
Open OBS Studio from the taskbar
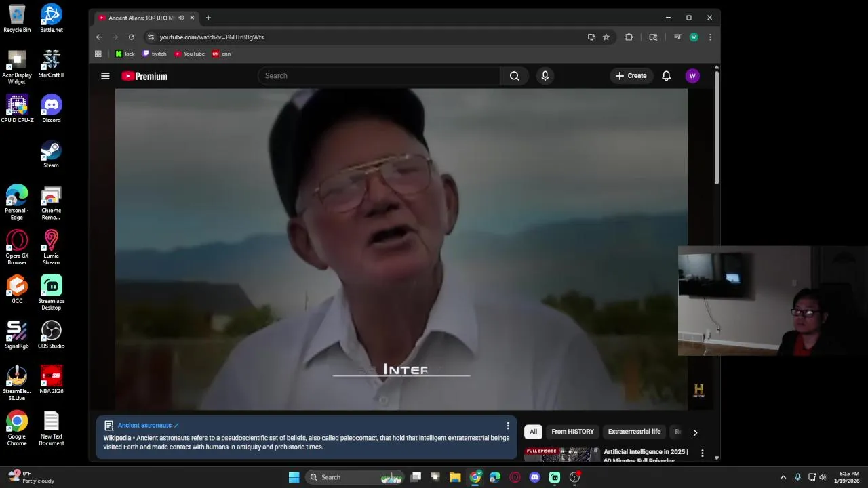(574, 477)
